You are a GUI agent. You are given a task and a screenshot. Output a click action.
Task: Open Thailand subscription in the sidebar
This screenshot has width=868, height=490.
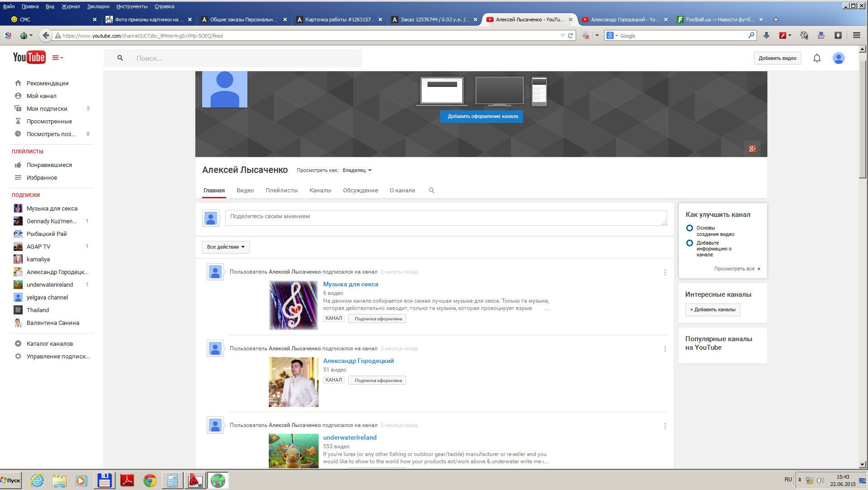[x=38, y=310]
